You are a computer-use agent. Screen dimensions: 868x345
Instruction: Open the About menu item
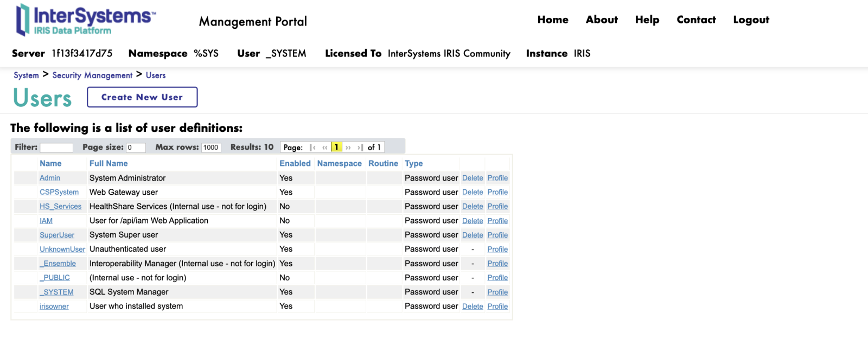click(601, 20)
